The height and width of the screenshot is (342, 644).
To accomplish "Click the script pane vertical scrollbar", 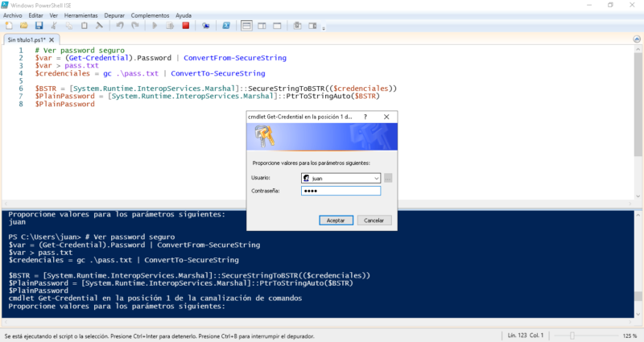I will click(x=638, y=105).
